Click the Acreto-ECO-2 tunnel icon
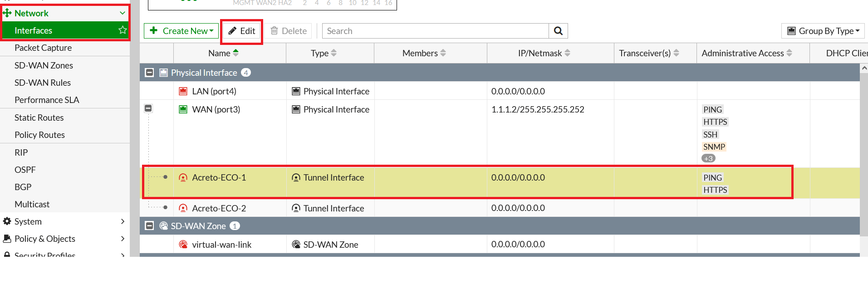868x294 pixels. point(183,208)
